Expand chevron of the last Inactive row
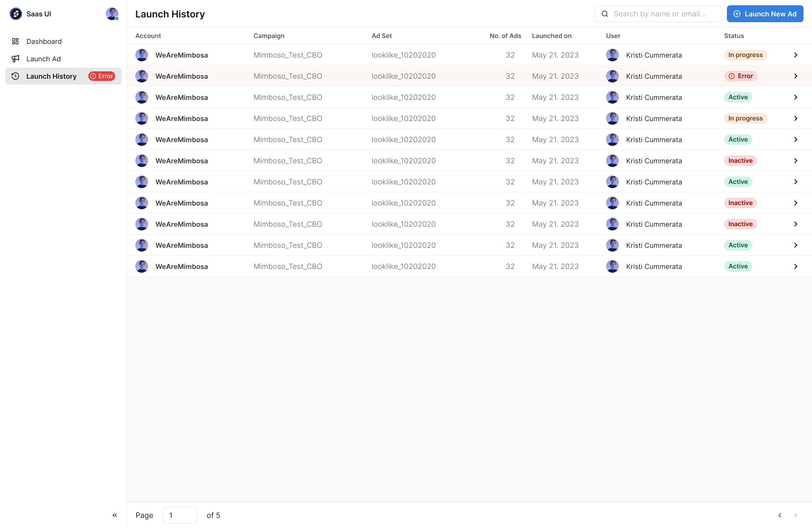The width and height of the screenshot is (812, 529). (796, 224)
